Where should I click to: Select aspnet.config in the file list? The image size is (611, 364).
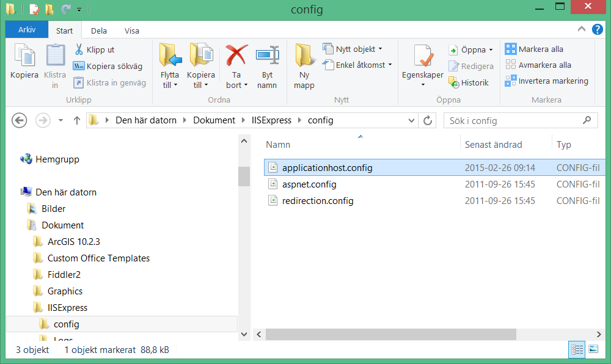307,184
